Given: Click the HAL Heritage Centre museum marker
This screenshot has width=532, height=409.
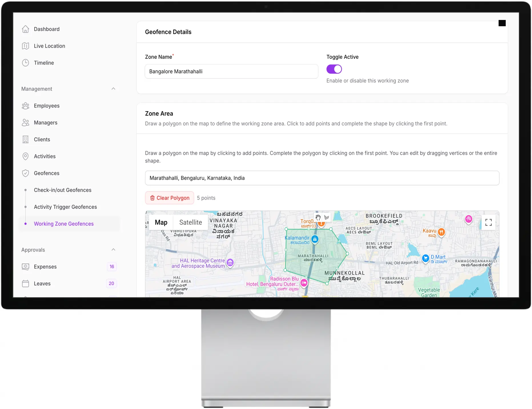Looking at the screenshot, I should click(x=230, y=262).
